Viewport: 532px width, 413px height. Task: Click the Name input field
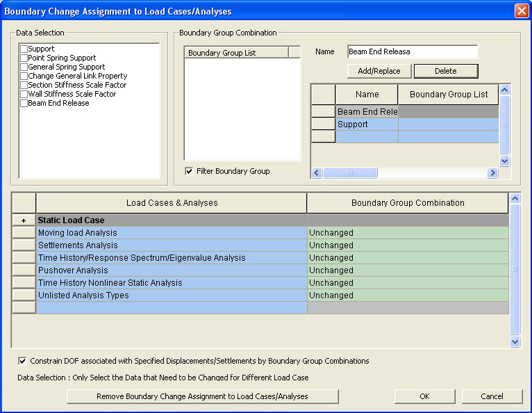point(412,52)
